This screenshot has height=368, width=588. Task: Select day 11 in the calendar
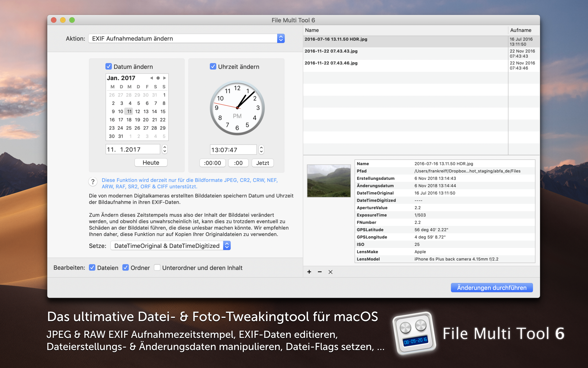tap(129, 112)
